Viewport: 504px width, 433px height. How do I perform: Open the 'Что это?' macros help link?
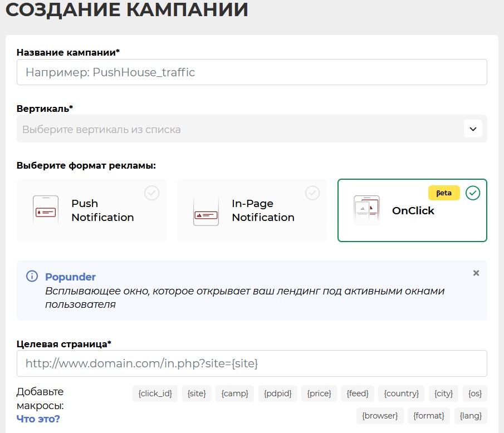coord(38,419)
